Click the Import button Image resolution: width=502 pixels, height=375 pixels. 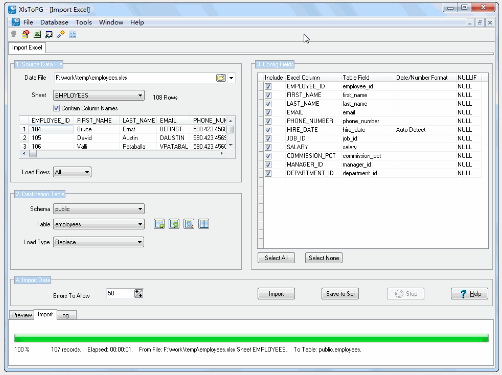(276, 294)
